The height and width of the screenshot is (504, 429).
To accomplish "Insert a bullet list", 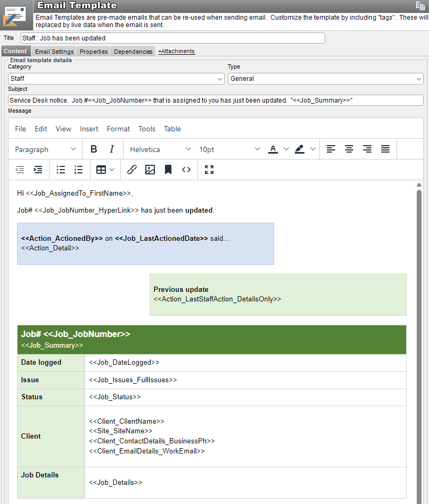I will click(x=61, y=170).
